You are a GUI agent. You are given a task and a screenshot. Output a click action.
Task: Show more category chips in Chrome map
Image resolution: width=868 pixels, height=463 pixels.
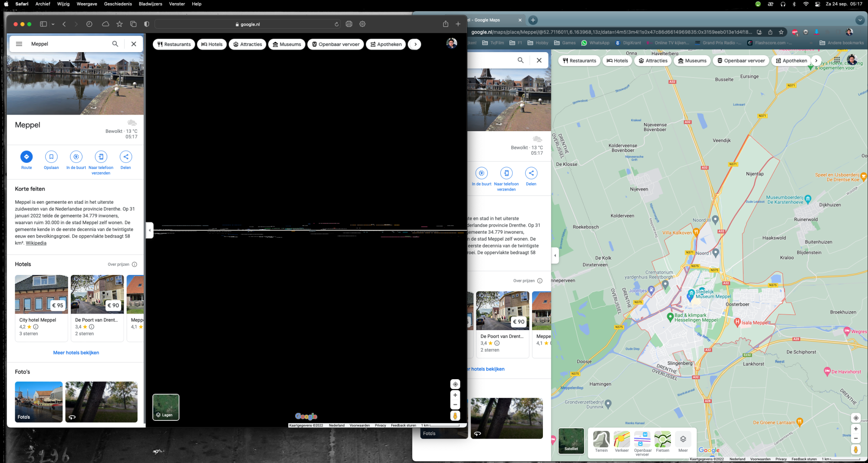[x=816, y=61]
